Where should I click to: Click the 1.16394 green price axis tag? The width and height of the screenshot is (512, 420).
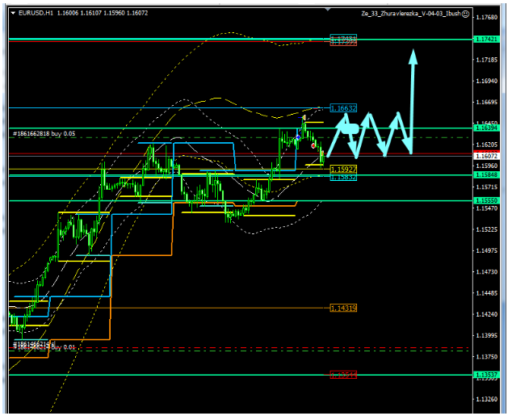(x=487, y=128)
